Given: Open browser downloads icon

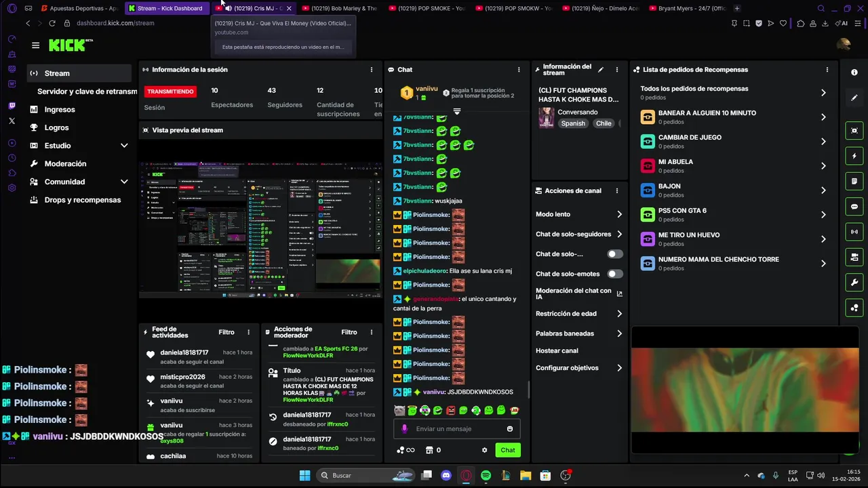Looking at the screenshot, I should pos(825,23).
